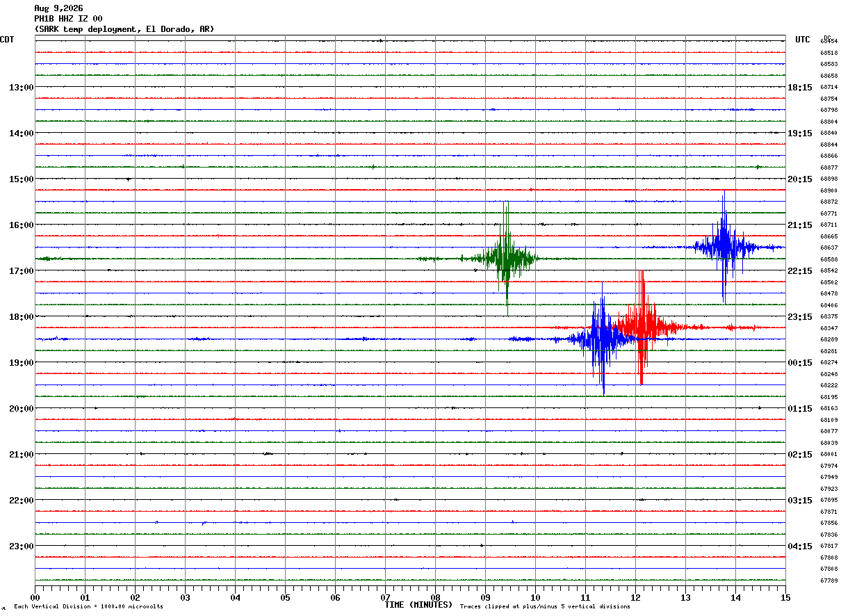841x616 pixels.
Task: Click the '03:15' UTC time label
Action: click(800, 500)
